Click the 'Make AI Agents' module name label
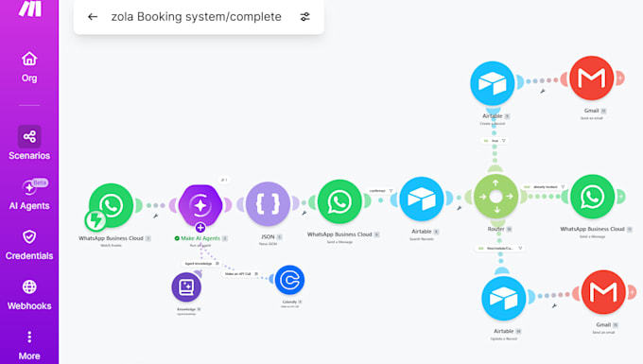643x364 pixels. click(x=200, y=238)
